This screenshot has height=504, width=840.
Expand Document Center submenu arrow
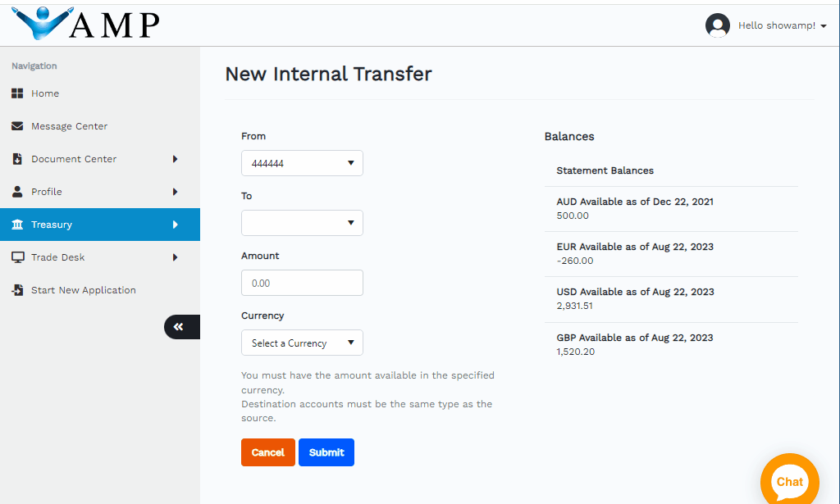tap(175, 159)
